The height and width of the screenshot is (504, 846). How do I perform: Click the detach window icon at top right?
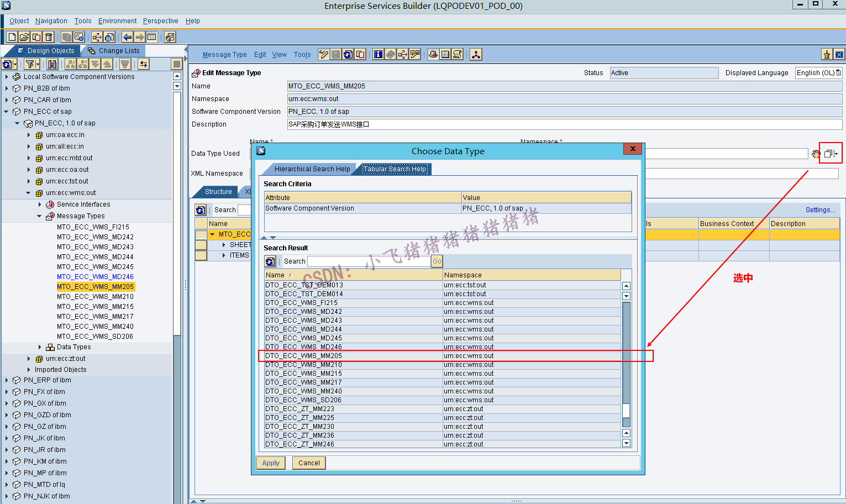tap(839, 54)
